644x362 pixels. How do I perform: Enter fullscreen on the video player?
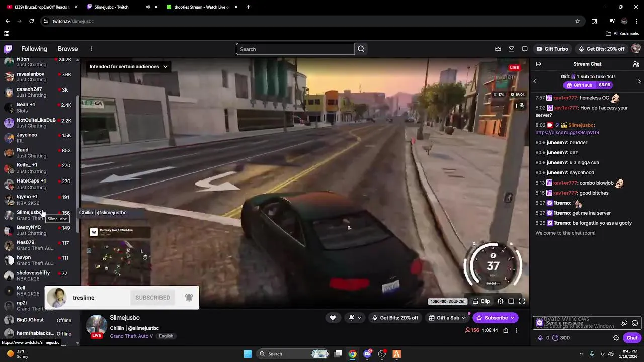point(522,301)
